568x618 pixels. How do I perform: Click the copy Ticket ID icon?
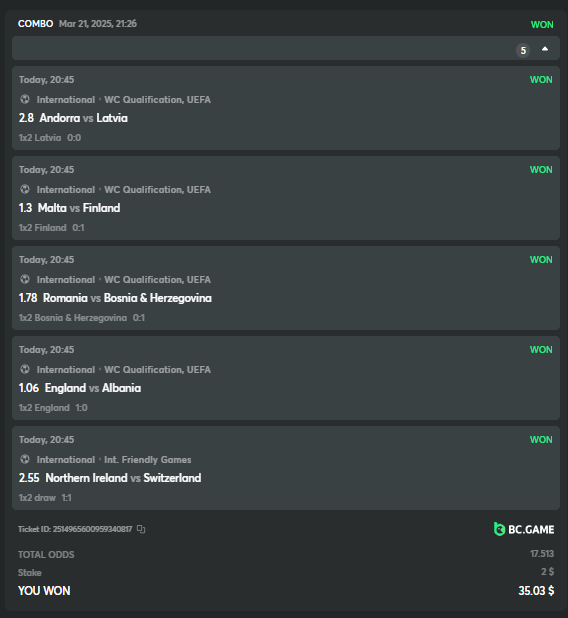tap(141, 529)
